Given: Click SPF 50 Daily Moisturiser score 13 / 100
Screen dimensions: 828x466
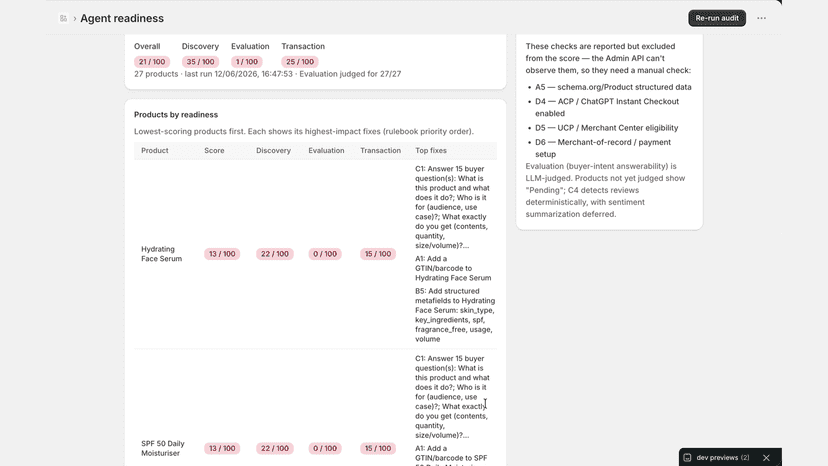Looking at the screenshot, I should [222, 449].
